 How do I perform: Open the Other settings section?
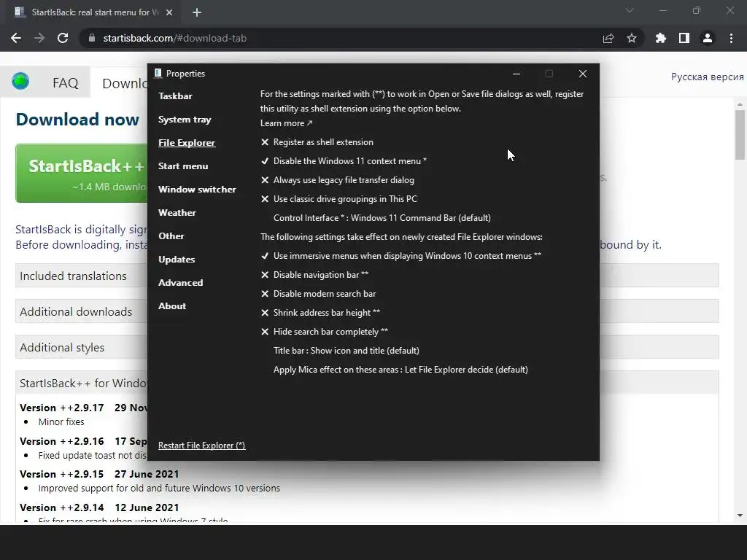pyautogui.click(x=171, y=236)
